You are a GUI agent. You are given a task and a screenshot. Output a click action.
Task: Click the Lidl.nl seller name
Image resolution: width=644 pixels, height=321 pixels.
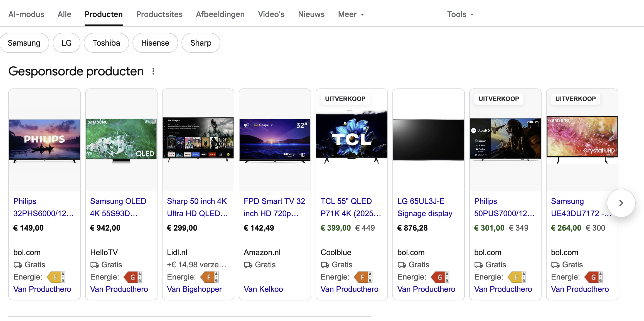click(x=177, y=253)
